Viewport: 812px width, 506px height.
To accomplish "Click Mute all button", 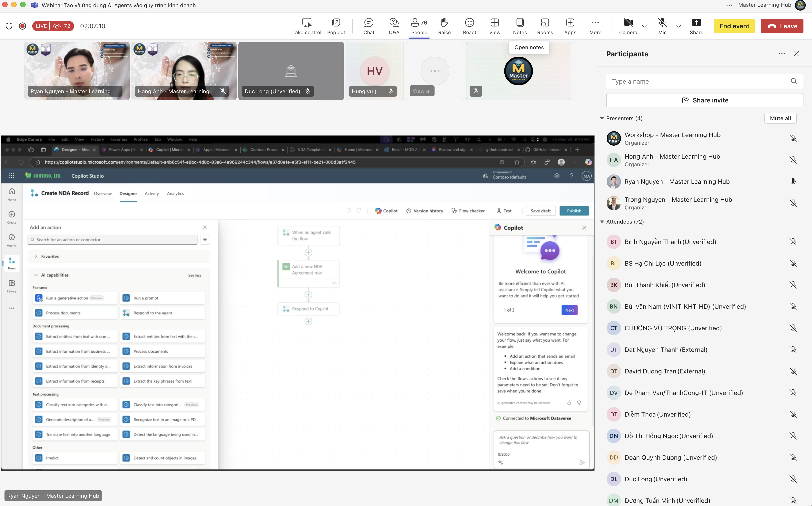I will pyautogui.click(x=780, y=118).
